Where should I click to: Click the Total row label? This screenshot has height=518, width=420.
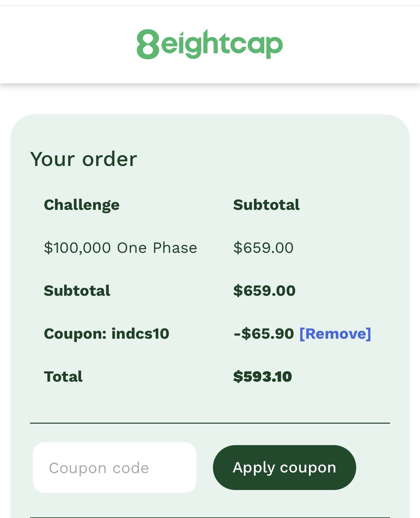63,377
